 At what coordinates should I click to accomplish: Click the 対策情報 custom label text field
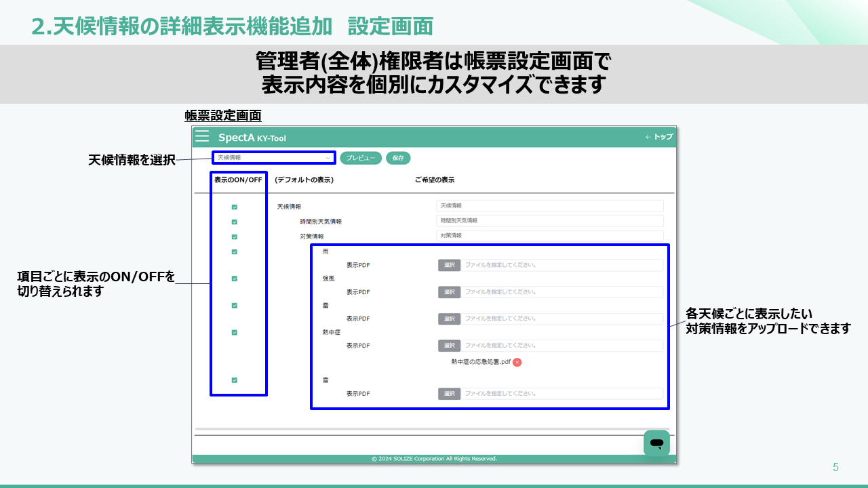(549, 235)
